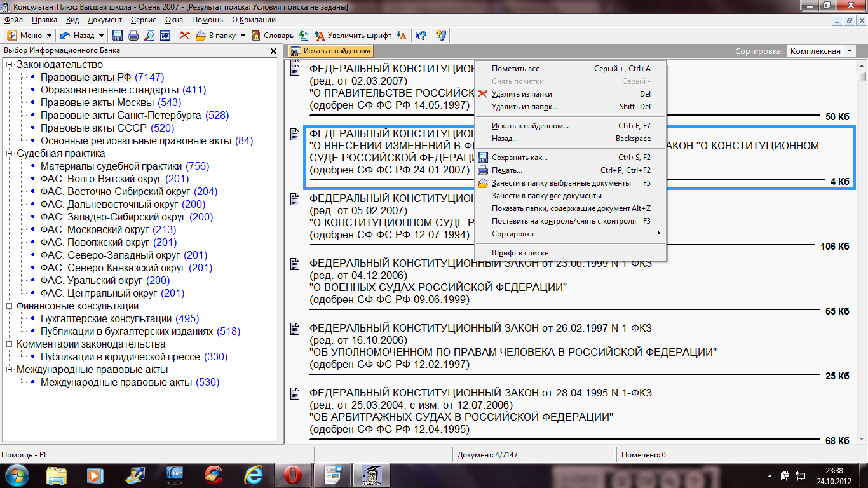Choose Поставить на контроль/снять с контроля
The image size is (868, 488).
coord(570,221)
